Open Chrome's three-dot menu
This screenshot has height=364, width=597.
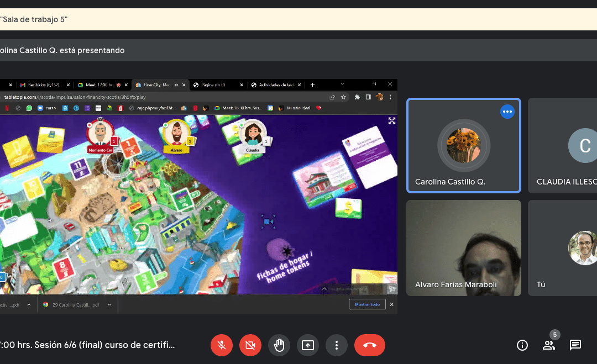point(390,97)
